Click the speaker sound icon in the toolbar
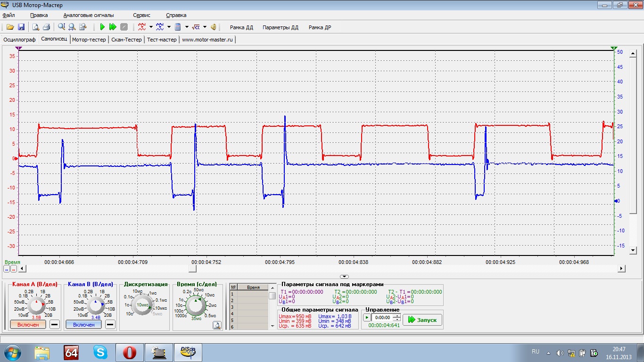644x362 pixels. click(x=214, y=27)
